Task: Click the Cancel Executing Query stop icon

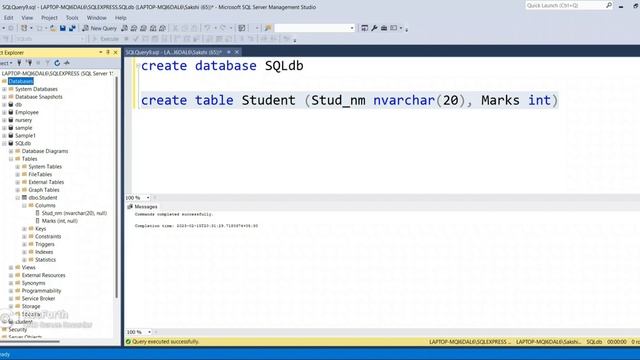Action: coord(126,39)
